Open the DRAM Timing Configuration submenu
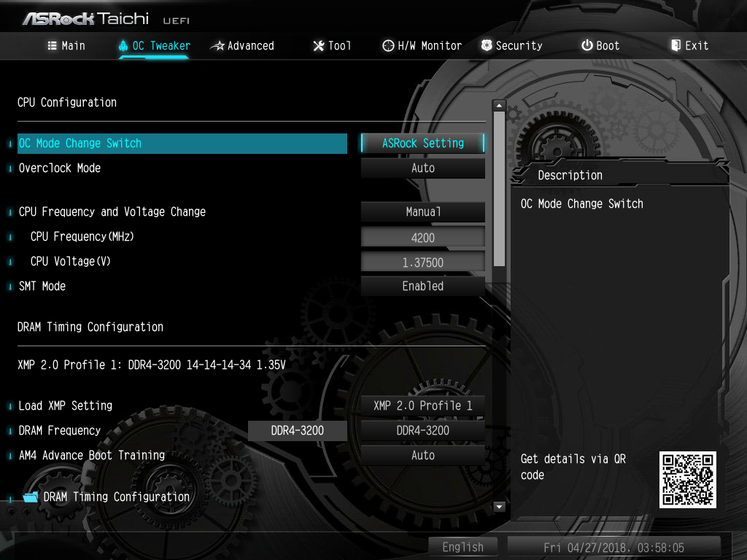 point(116,497)
